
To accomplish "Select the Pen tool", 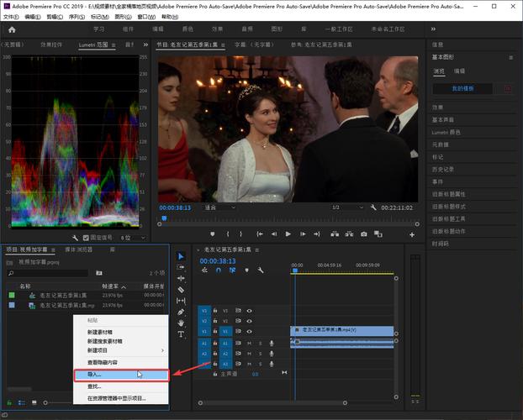I will click(x=181, y=312).
